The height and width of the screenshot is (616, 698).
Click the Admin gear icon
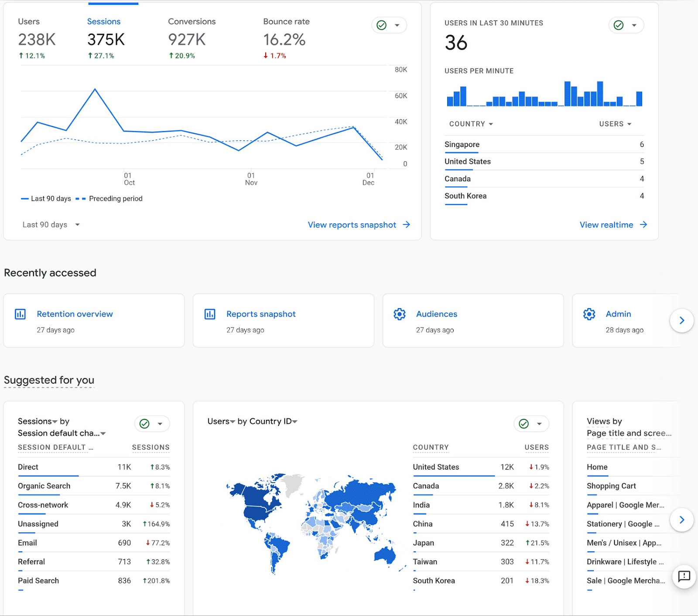tap(589, 314)
